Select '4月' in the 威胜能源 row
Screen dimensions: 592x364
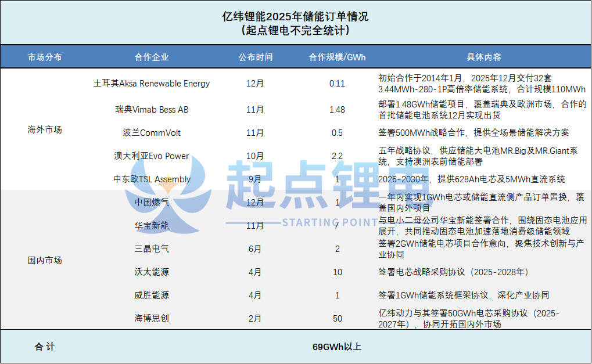click(255, 295)
